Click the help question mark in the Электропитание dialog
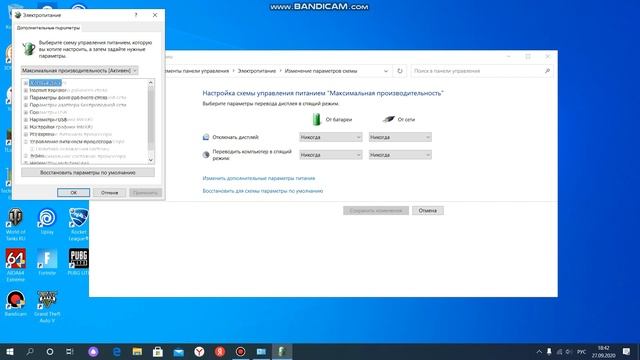 (x=136, y=15)
